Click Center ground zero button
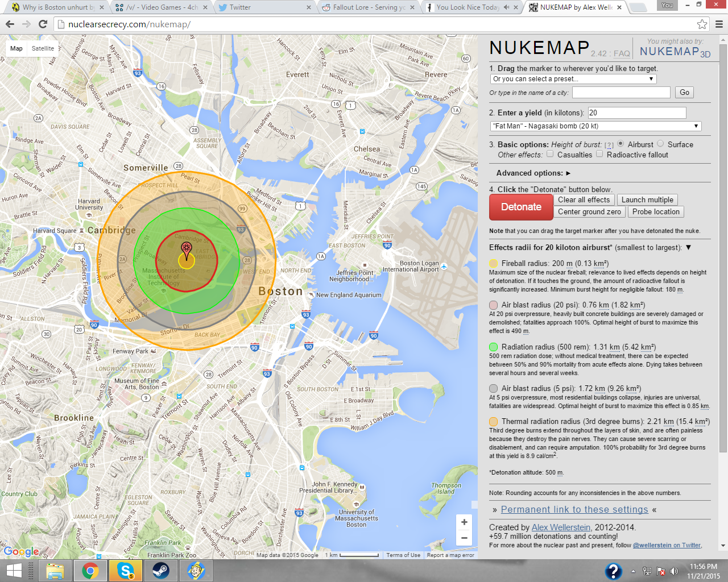Screen dimensions: 728x582 click(x=589, y=211)
